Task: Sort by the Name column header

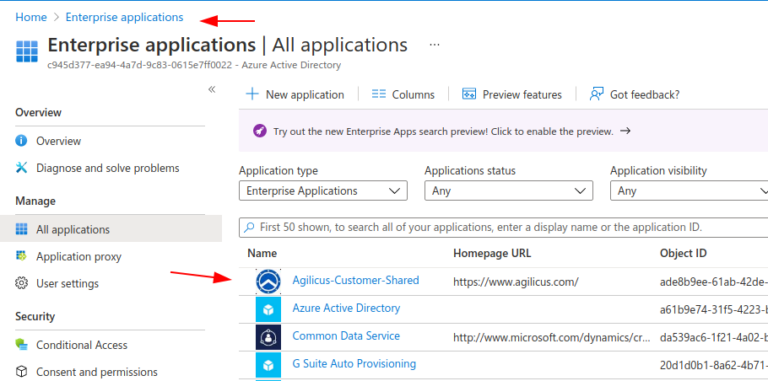Action: [262, 253]
